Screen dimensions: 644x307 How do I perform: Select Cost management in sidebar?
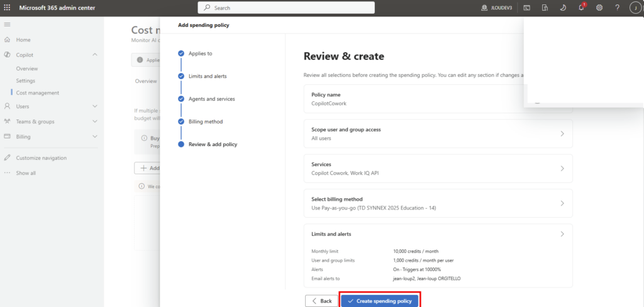click(37, 93)
